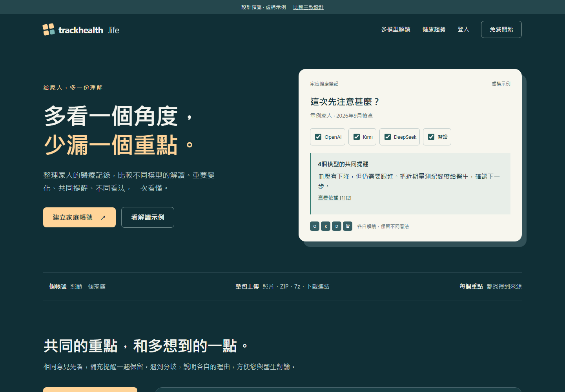Click the heading 4個模型的共同提醒
This screenshot has width=565, height=392.
pos(343,164)
